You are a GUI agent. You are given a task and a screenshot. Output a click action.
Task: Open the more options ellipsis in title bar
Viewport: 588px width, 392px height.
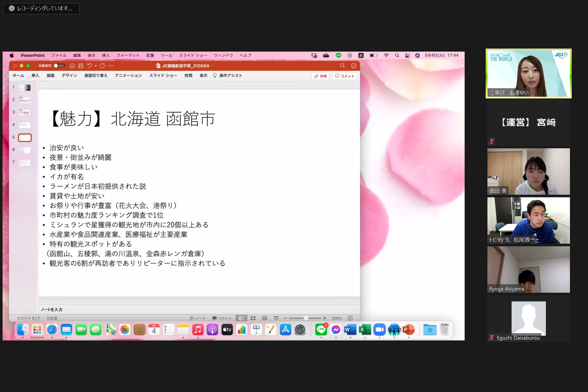111,66
